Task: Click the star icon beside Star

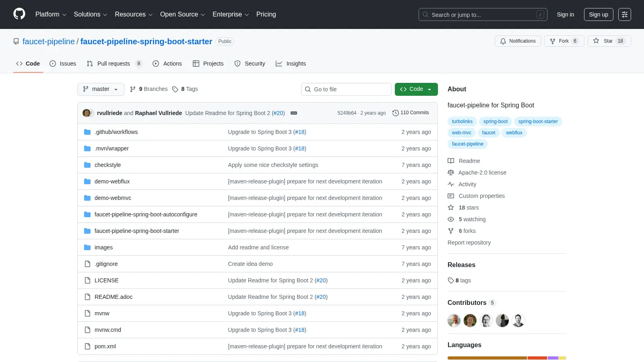Action: 596,41
